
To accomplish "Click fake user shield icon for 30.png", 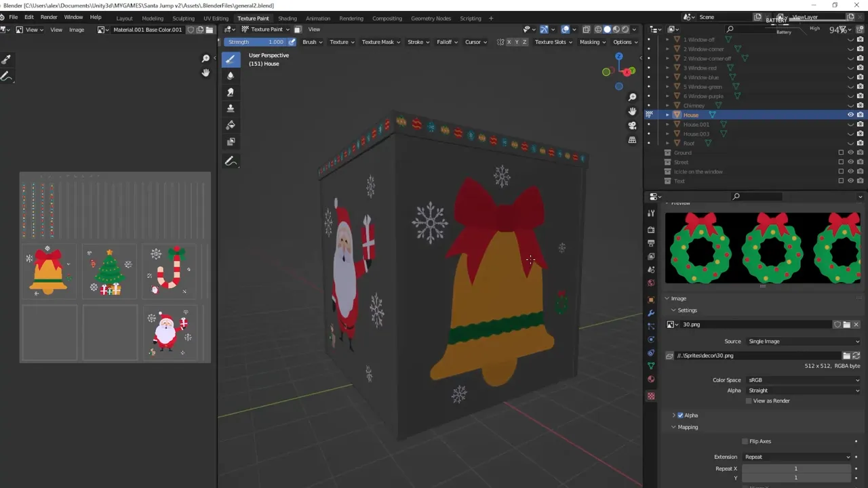I will click(x=837, y=325).
